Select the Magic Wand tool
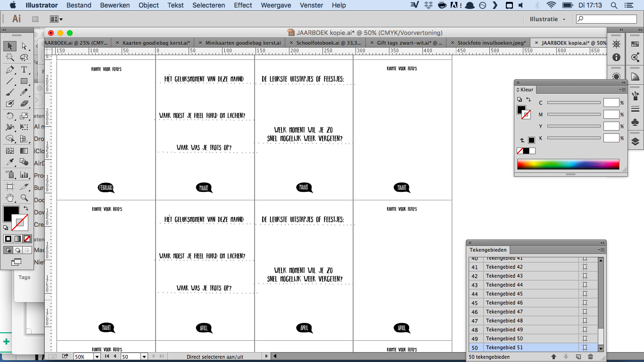The image size is (644, 362). 10,58
